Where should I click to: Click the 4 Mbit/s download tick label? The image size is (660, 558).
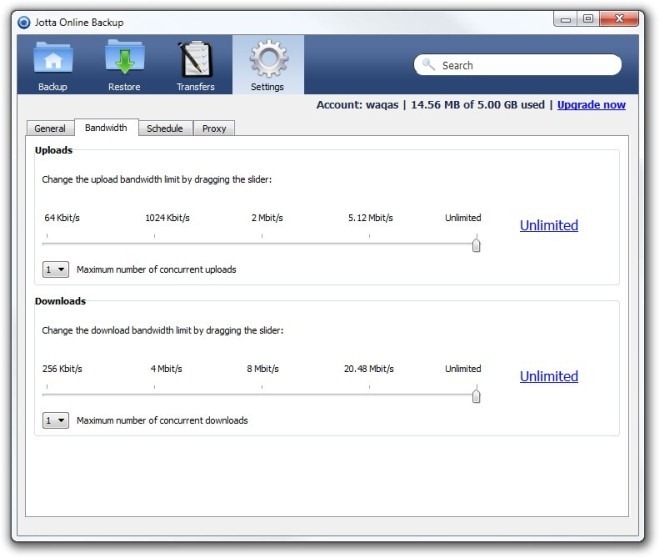pos(166,369)
